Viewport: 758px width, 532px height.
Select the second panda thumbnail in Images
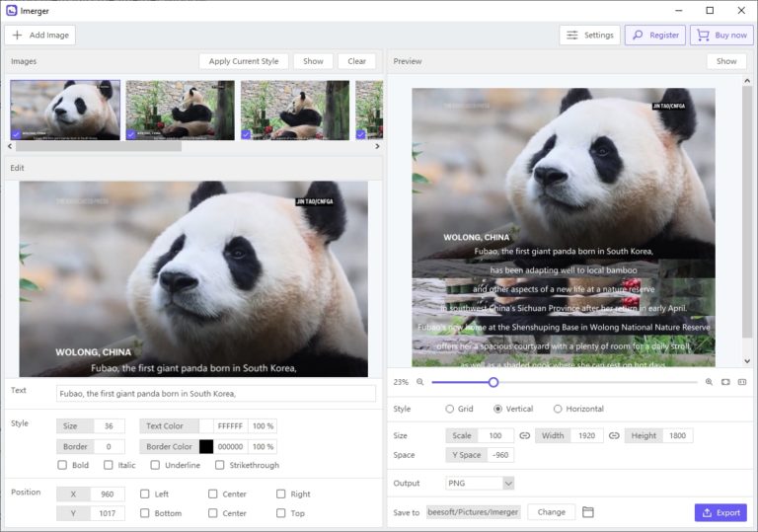click(x=180, y=110)
